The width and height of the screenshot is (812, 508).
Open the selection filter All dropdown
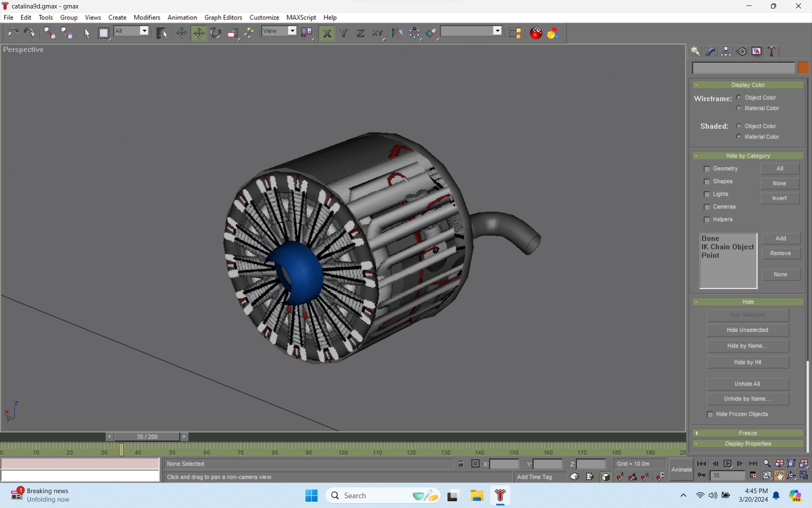pos(144,31)
